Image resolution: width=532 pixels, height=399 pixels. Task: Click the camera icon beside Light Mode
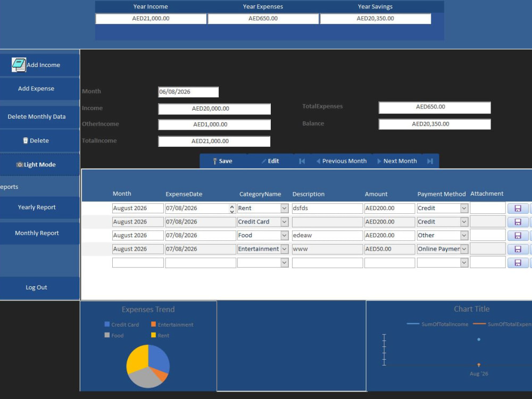(x=20, y=164)
